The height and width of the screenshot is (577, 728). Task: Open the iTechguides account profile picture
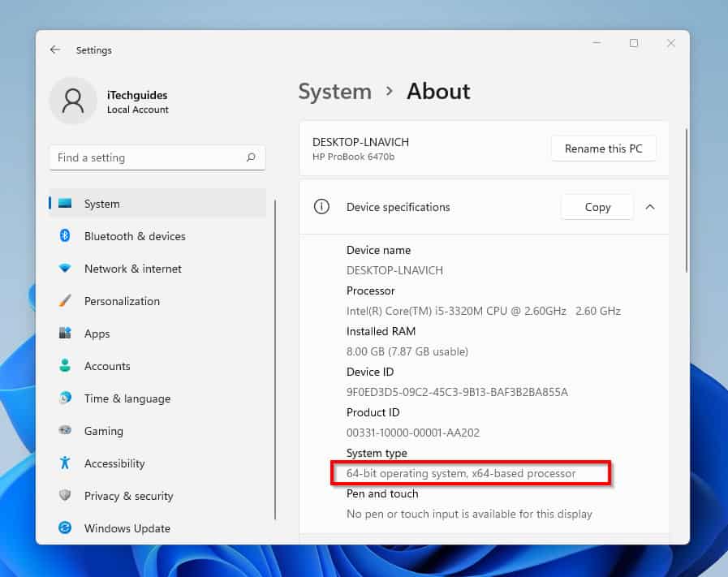73,101
